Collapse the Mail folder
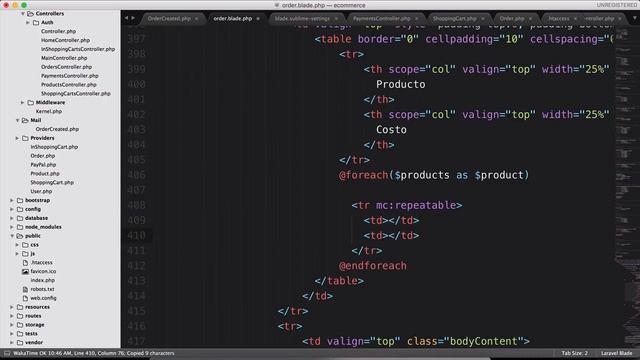640x360 pixels. [18, 120]
